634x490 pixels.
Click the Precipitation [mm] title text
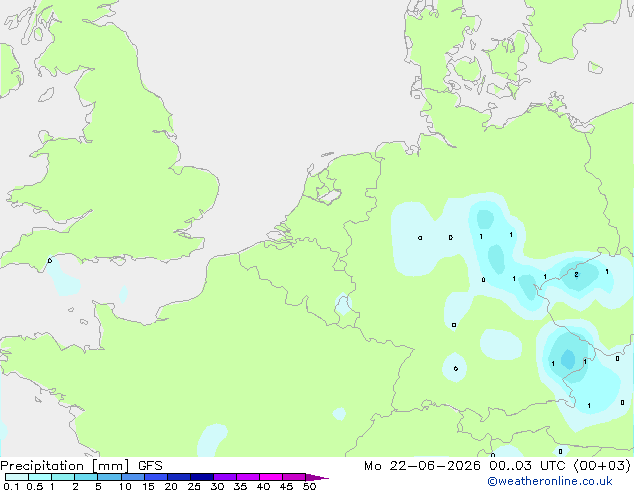pos(65,466)
